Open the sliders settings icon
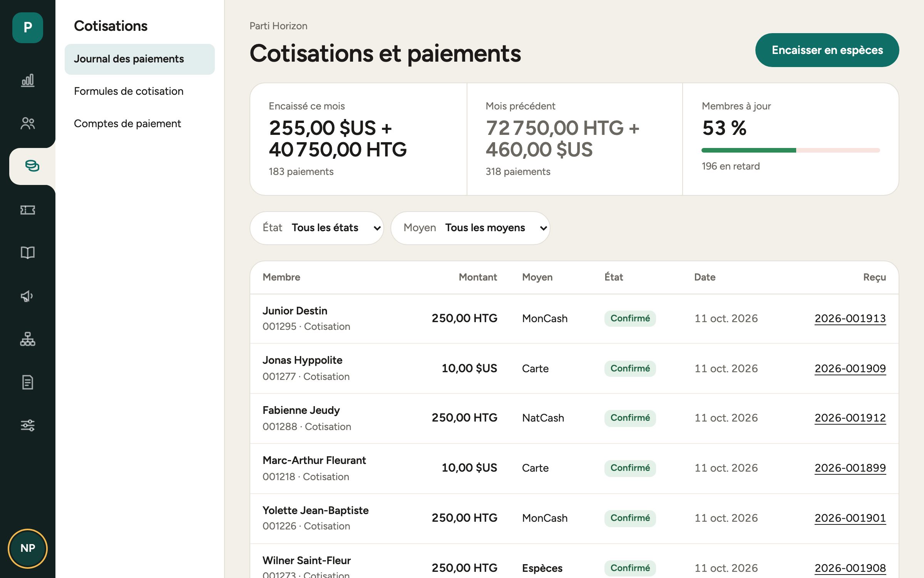This screenshot has height=578, width=924. 28,425
